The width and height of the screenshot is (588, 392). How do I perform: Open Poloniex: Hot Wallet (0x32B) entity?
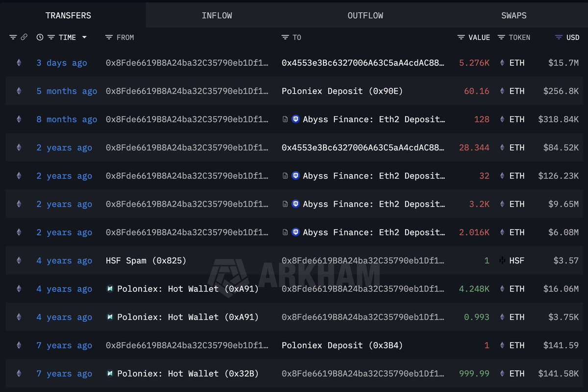[188, 374]
